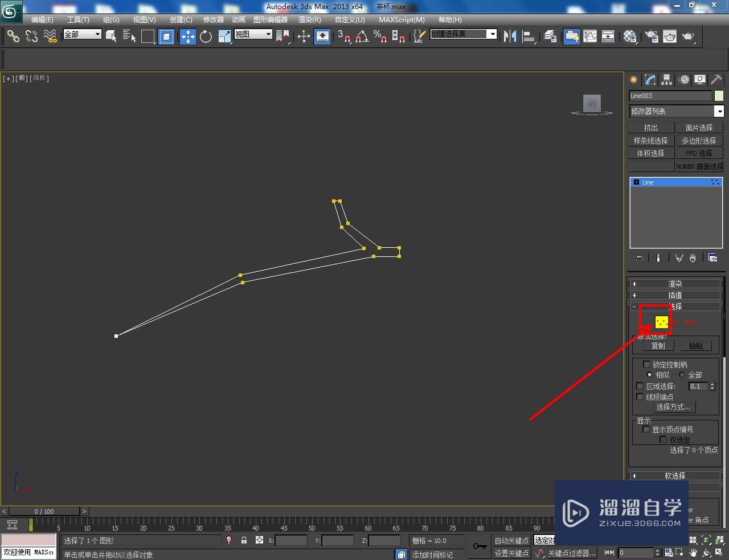Enable 区域选择 checkbox
The height and width of the screenshot is (560, 729).
click(640, 386)
